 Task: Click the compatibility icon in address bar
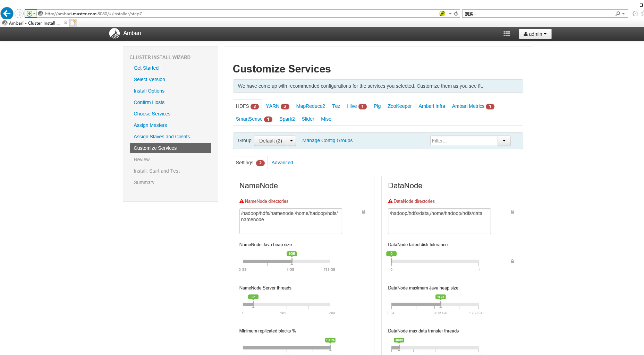442,14
